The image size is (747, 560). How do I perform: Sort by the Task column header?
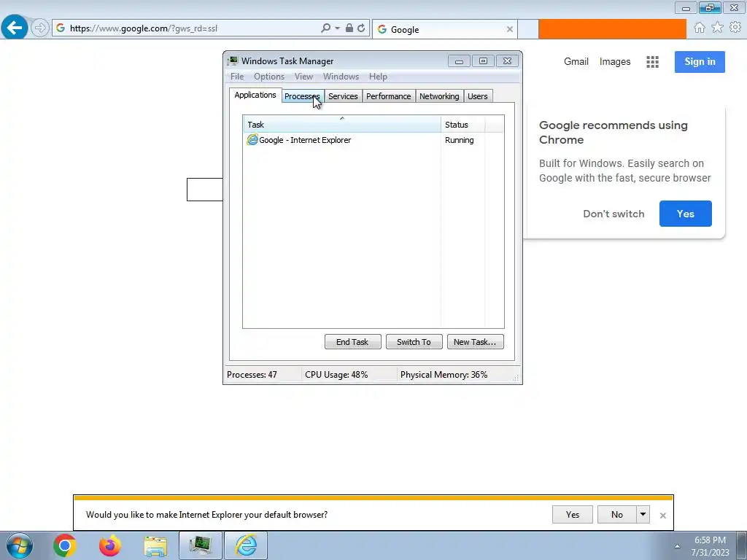(x=342, y=125)
